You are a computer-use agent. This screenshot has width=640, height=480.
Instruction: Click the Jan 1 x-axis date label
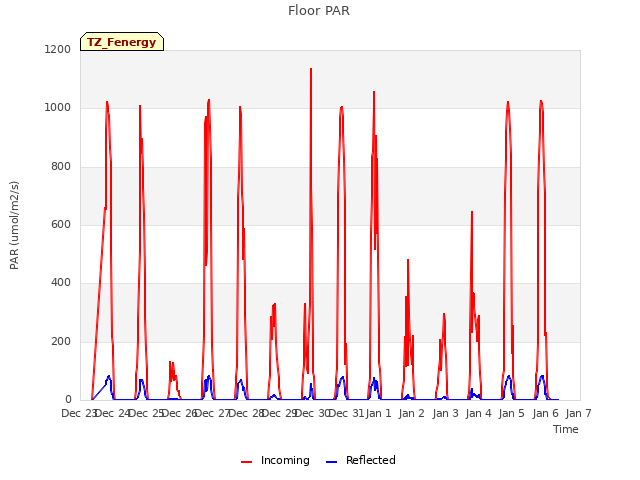pyautogui.click(x=378, y=413)
